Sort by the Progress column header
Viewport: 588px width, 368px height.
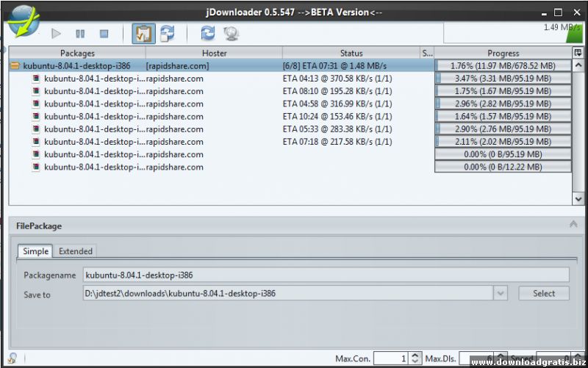503,53
